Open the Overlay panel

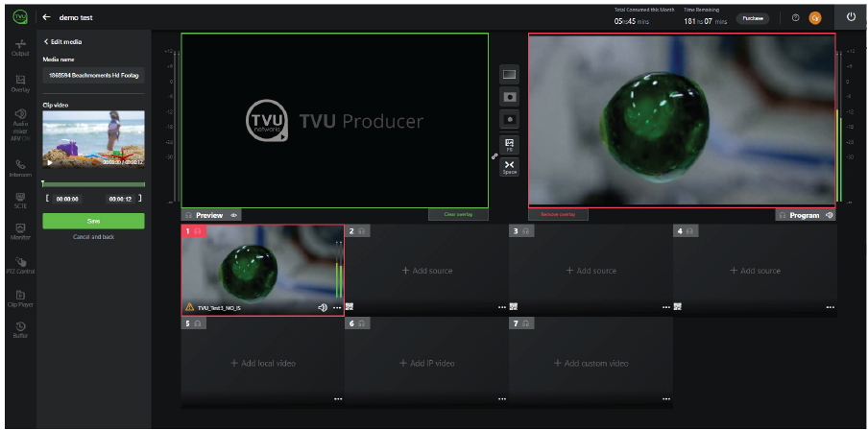(20, 84)
